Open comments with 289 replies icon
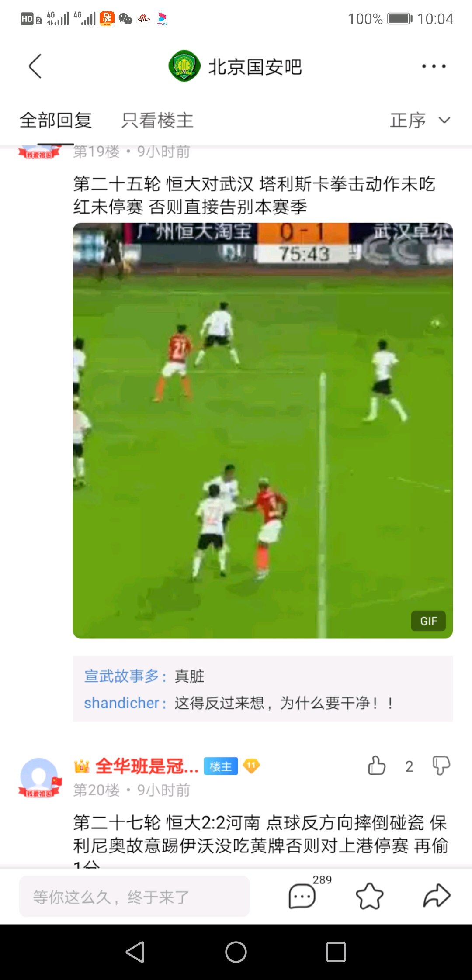The width and height of the screenshot is (472, 980). tap(302, 895)
